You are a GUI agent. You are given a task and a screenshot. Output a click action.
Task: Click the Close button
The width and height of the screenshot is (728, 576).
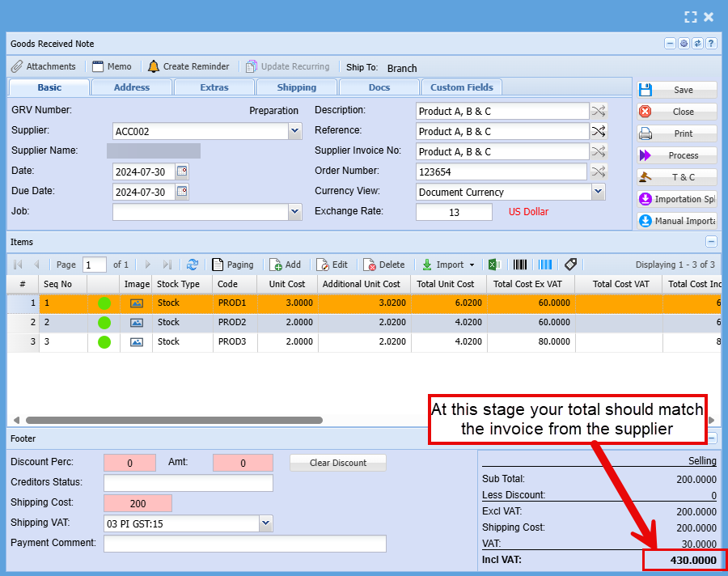(677, 112)
